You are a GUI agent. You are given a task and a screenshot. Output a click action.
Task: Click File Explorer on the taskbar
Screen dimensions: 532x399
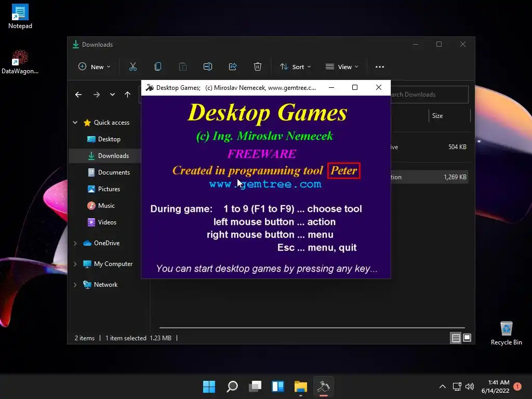point(301,387)
